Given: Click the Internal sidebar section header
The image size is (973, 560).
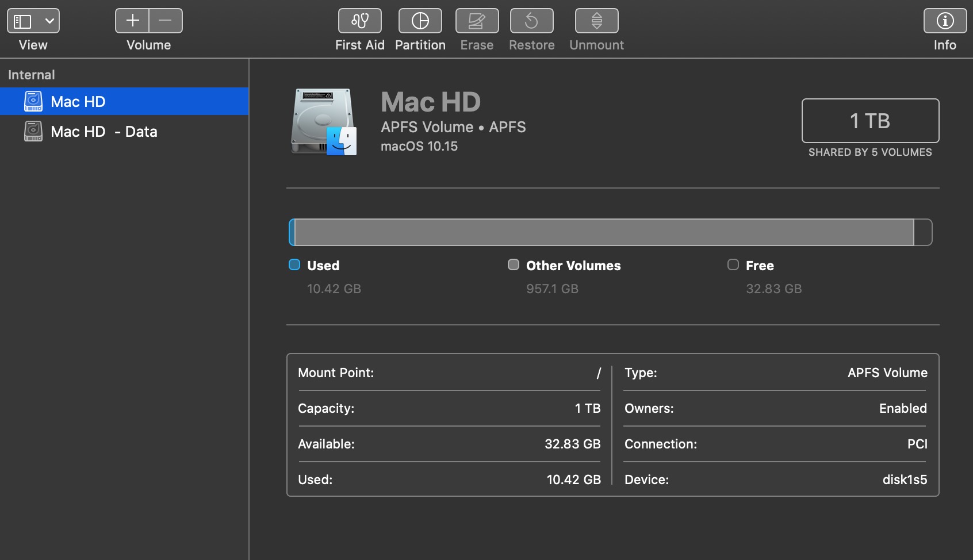Looking at the screenshot, I should (32, 75).
